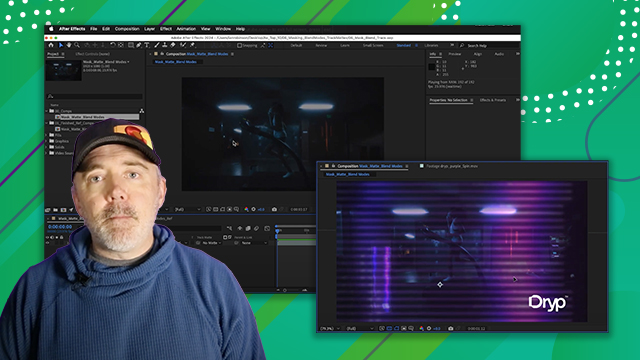Click the Project panel search icon
The height and width of the screenshot is (360, 640).
pyautogui.click(x=51, y=96)
